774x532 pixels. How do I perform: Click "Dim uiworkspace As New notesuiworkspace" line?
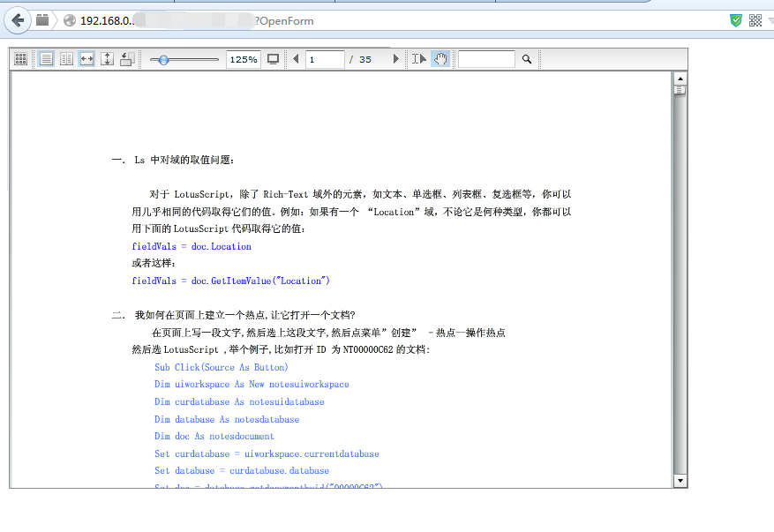pyautogui.click(x=252, y=385)
